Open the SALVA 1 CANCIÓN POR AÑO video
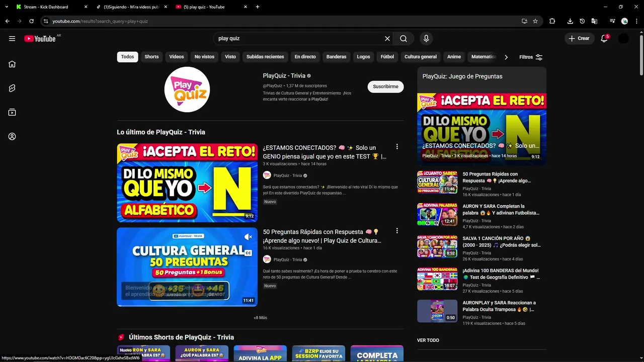Screen dimensions: 644x362 pos(502,242)
